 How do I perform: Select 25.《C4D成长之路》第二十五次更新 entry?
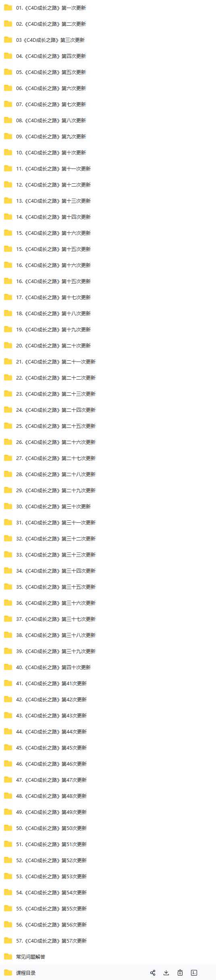56,426
